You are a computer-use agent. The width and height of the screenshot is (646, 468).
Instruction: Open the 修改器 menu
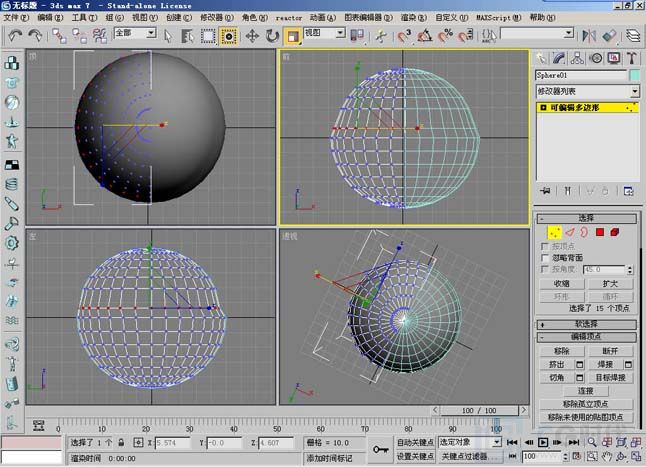click(217, 18)
